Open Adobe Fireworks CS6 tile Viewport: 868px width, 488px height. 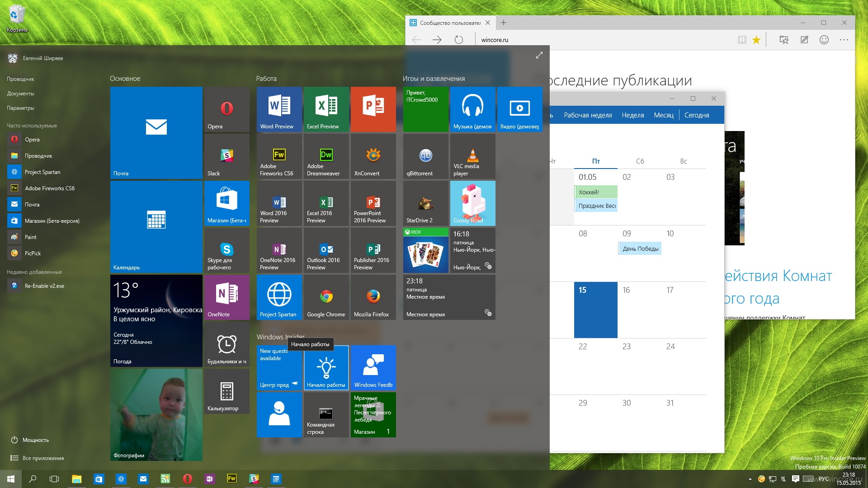coord(279,156)
